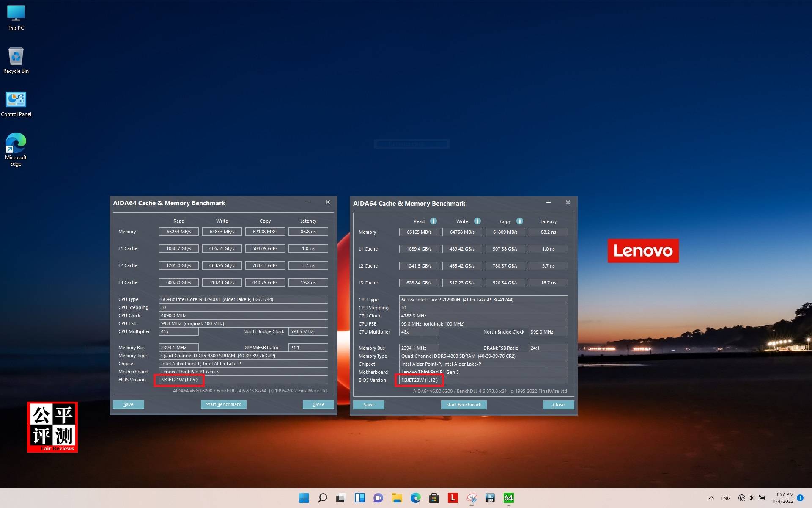Open the volume control from the system tray
Screen dimensions: 812x508
tap(752, 498)
